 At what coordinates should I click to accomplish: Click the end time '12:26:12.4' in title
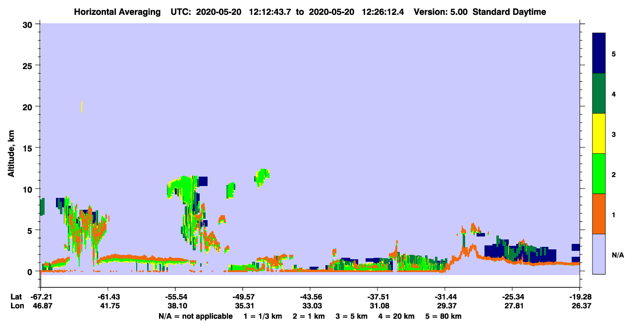tap(383, 12)
